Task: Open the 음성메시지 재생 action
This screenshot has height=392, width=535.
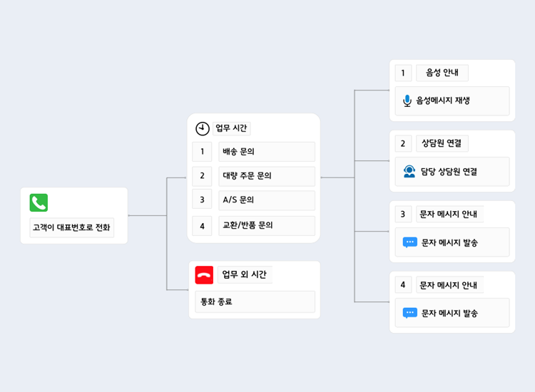Action: (x=452, y=101)
